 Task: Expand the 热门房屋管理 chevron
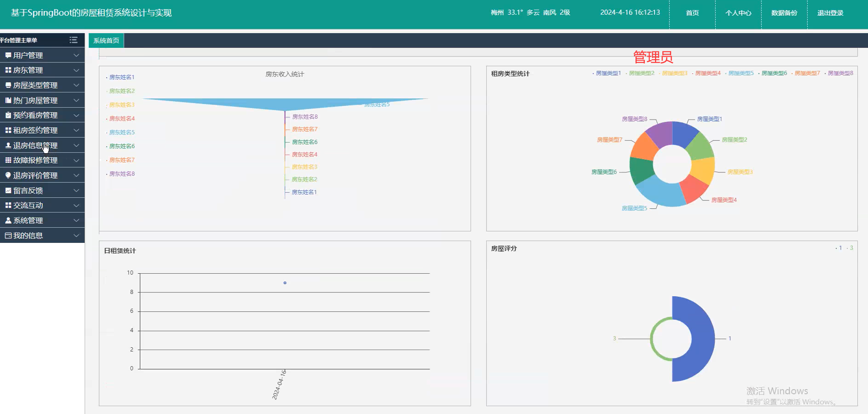[76, 100]
